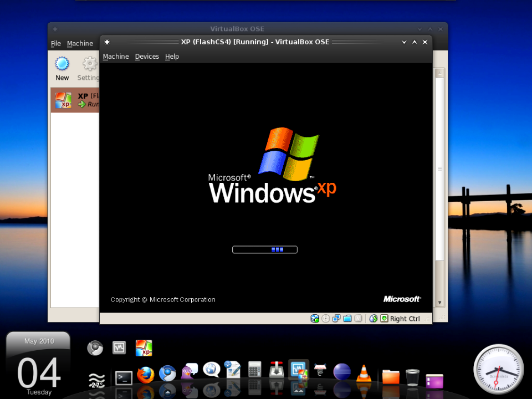Maximize the running XP VM window
The width and height of the screenshot is (532, 399).
pos(415,42)
